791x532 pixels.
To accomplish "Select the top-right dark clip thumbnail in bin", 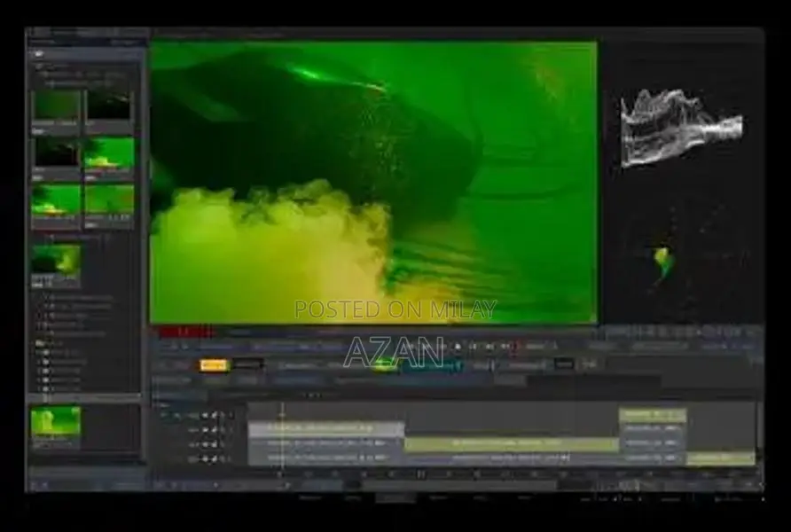I will (109, 106).
